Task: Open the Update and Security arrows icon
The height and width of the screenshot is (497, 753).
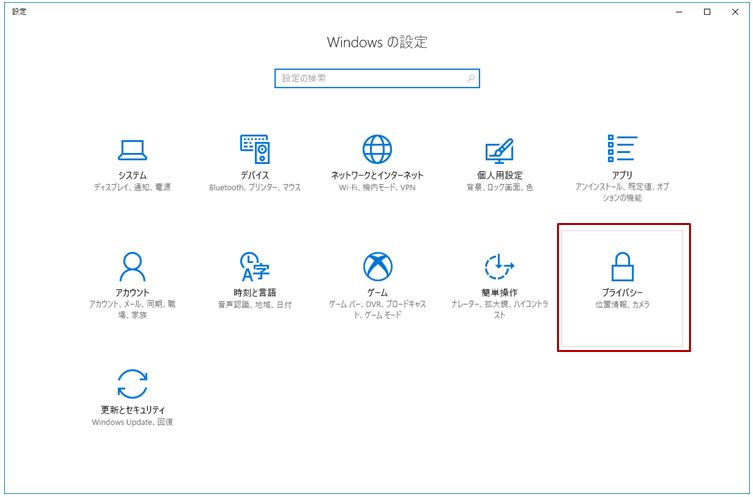Action: [132, 384]
